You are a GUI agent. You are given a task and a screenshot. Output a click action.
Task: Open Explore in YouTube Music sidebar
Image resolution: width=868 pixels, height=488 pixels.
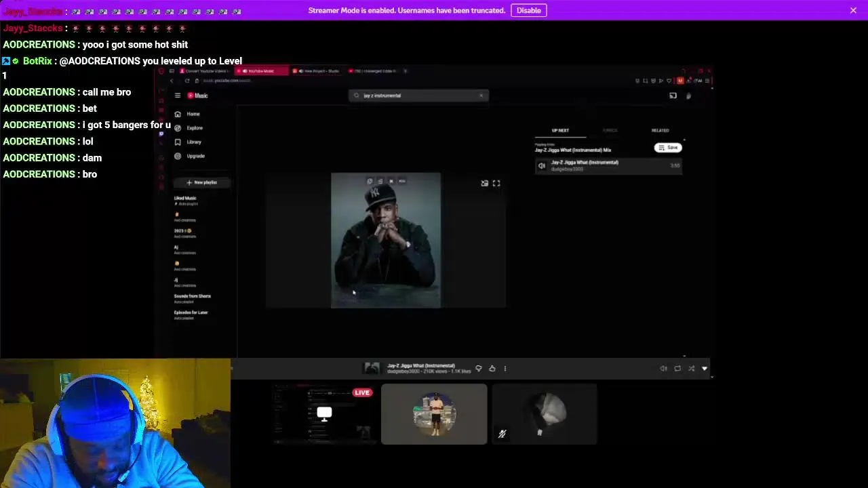[189, 128]
